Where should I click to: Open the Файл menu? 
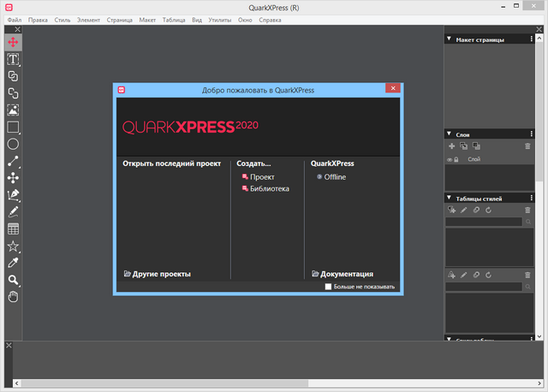click(14, 18)
